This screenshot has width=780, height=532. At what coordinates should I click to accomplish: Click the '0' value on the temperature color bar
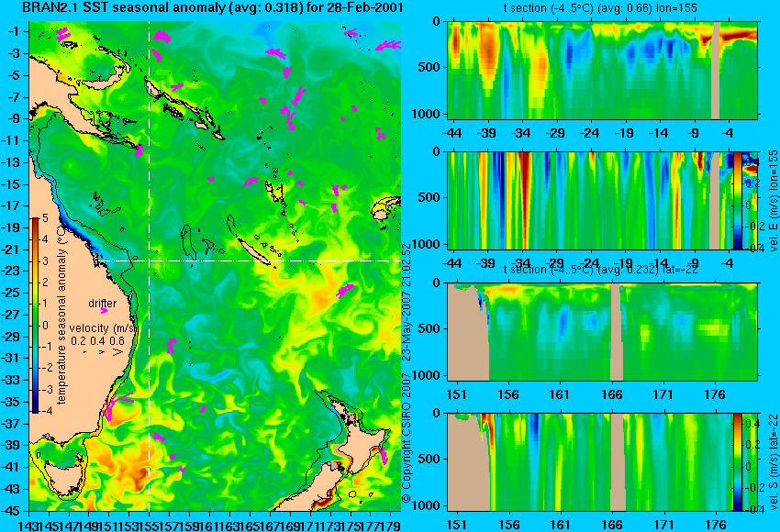[x=45, y=326]
